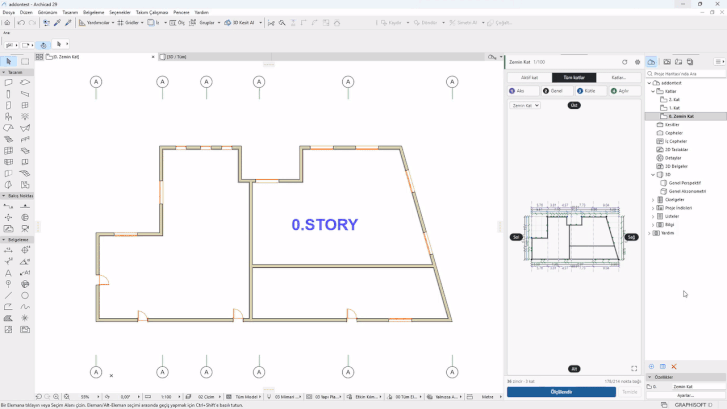Click the fullscreen icon in the preview corner
This screenshot has height=409, width=727.
[x=634, y=368]
